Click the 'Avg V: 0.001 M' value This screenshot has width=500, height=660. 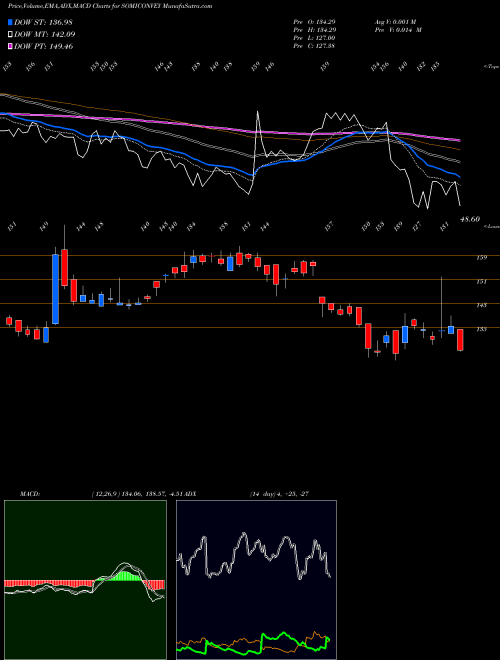pos(395,21)
